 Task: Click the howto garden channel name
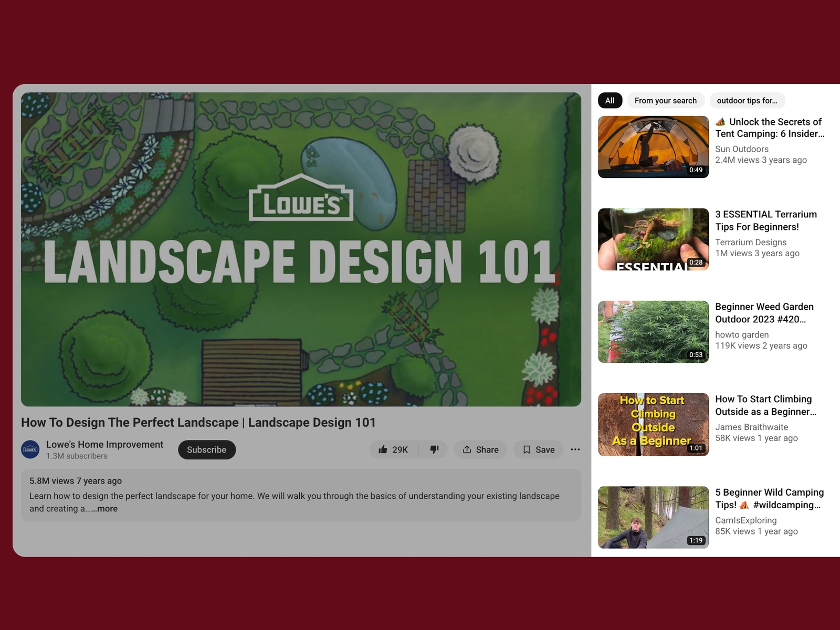(x=742, y=334)
